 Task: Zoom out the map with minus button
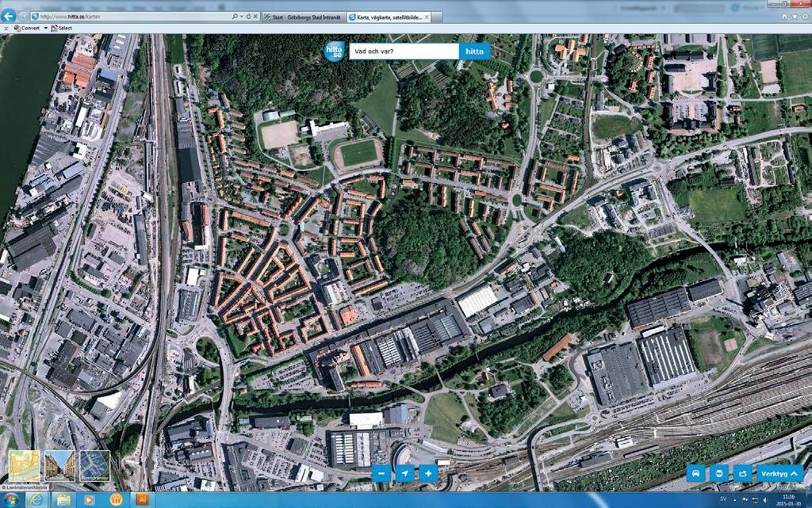[x=381, y=473]
